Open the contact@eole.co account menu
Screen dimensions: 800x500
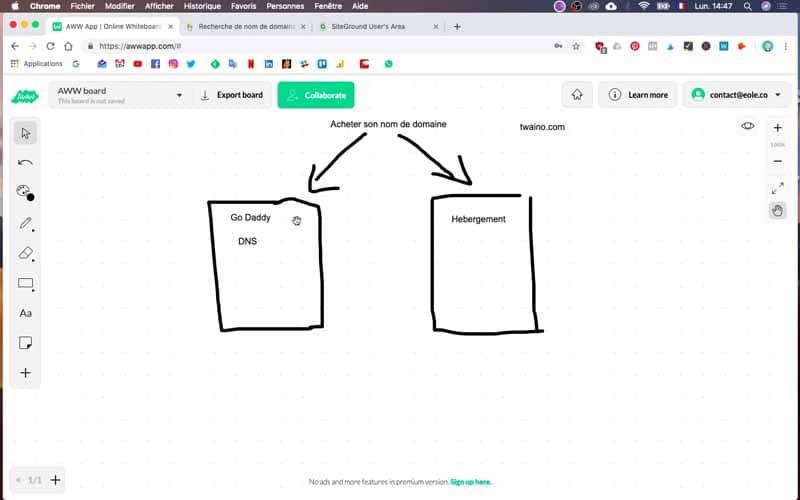[737, 95]
